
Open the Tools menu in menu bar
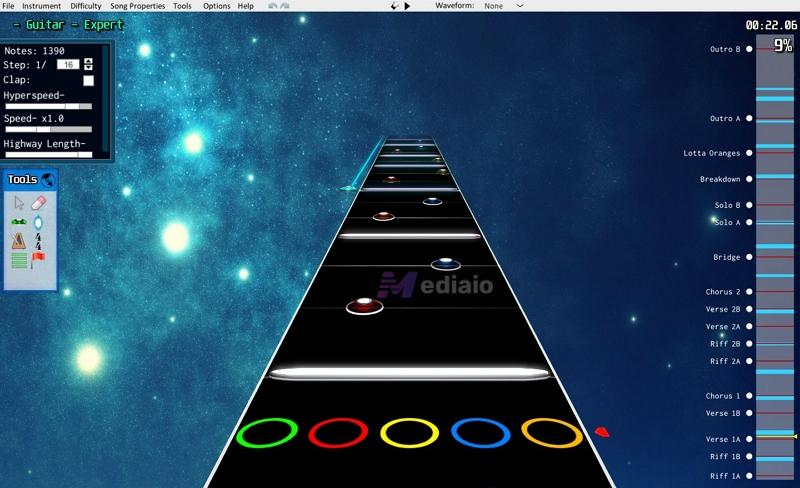coord(182,6)
